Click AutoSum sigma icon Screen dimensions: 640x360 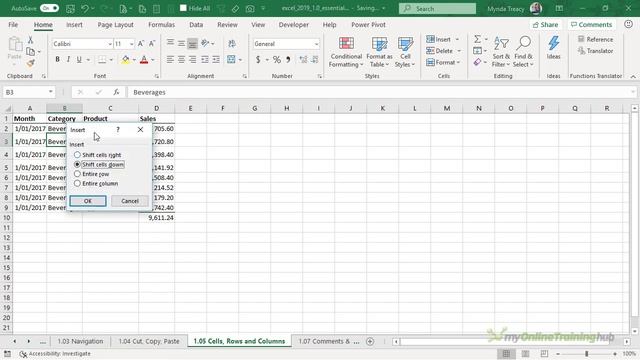477,39
